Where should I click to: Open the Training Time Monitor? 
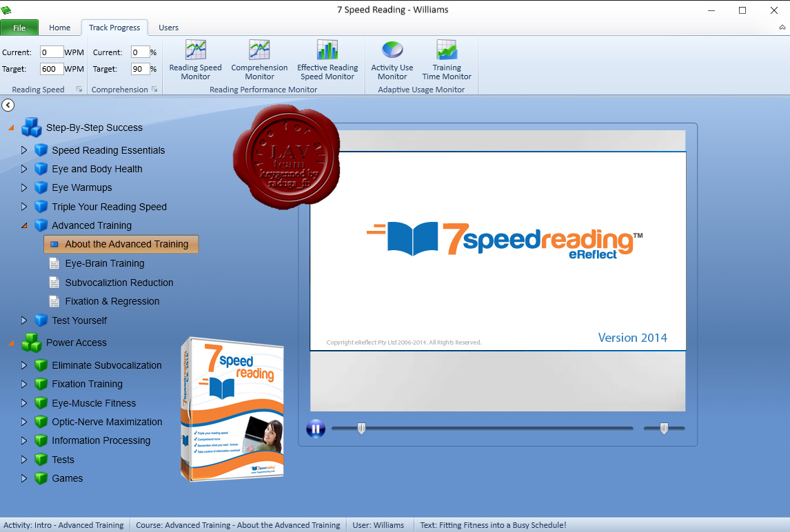[x=447, y=59]
